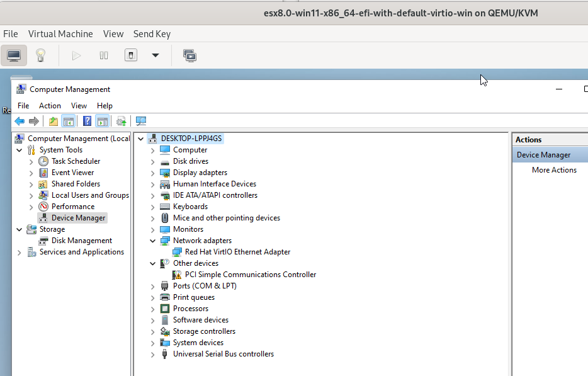
Task: Open Computer Management Action menu
Action: [50, 106]
